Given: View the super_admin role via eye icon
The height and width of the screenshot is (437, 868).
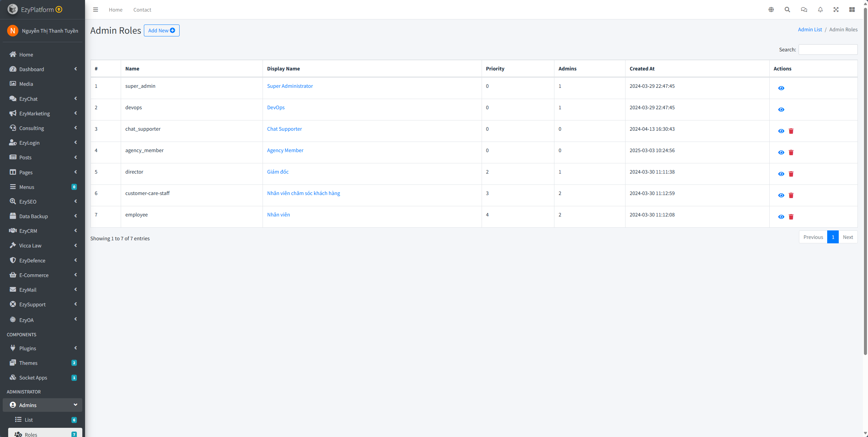Looking at the screenshot, I should [x=781, y=88].
